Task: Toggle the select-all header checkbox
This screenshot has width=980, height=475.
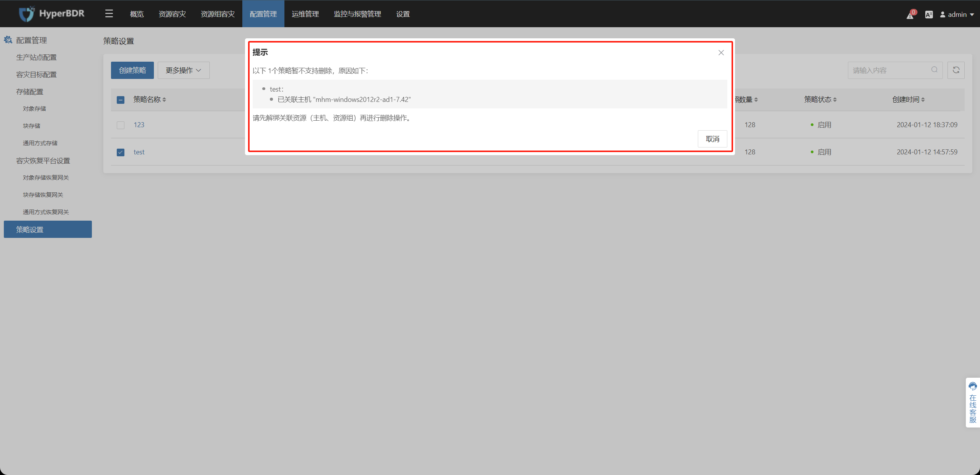Action: click(121, 100)
